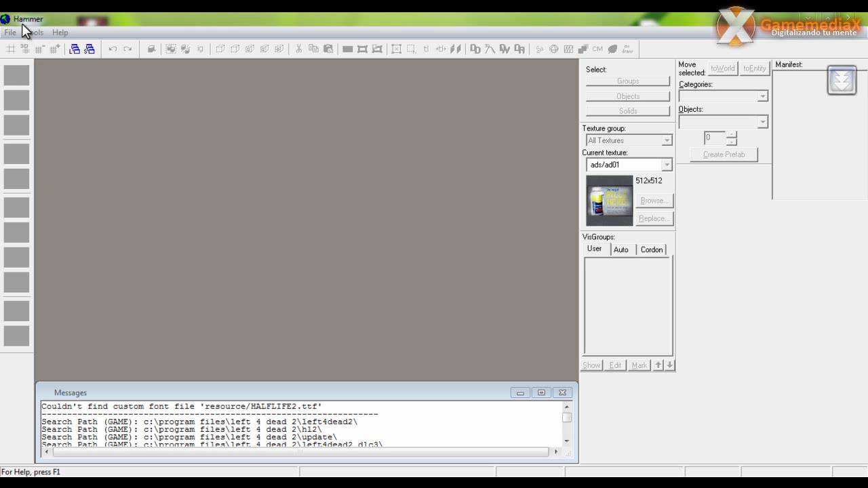Select the Objects selection mode button
Image resolution: width=868 pixels, height=488 pixels.
tap(628, 96)
